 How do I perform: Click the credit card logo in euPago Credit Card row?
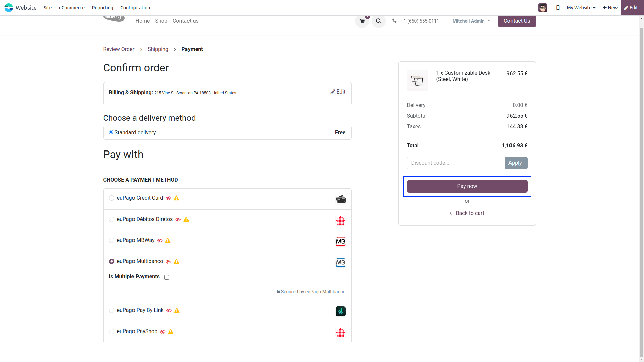click(341, 199)
